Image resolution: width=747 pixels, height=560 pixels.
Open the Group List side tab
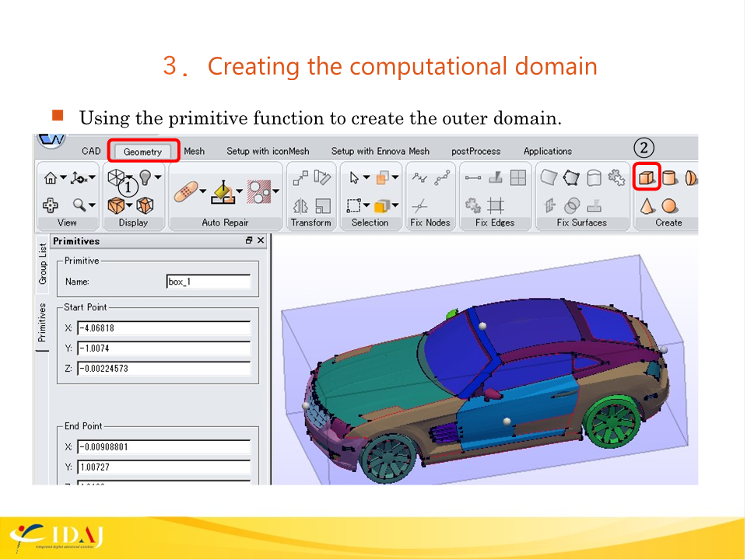point(43,264)
